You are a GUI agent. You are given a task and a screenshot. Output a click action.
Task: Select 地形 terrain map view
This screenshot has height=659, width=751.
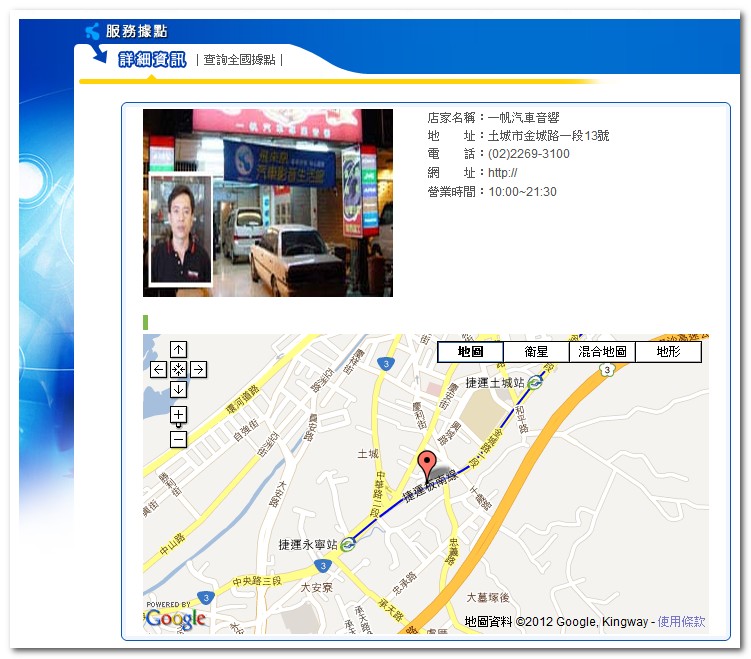[668, 352]
